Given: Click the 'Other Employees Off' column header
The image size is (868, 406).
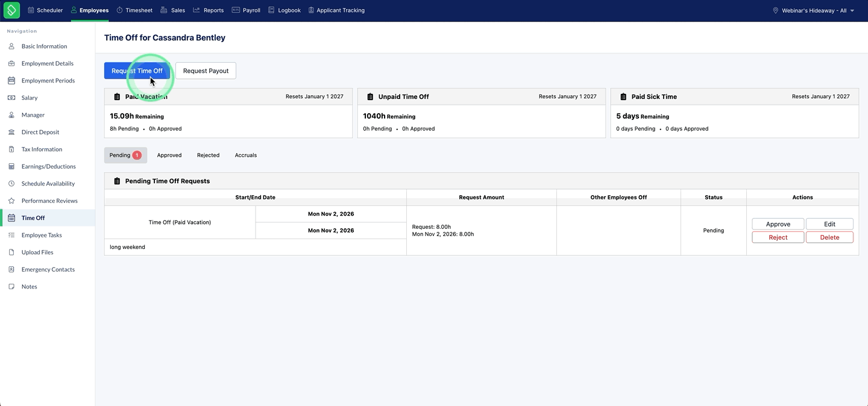Looking at the screenshot, I should point(618,198).
